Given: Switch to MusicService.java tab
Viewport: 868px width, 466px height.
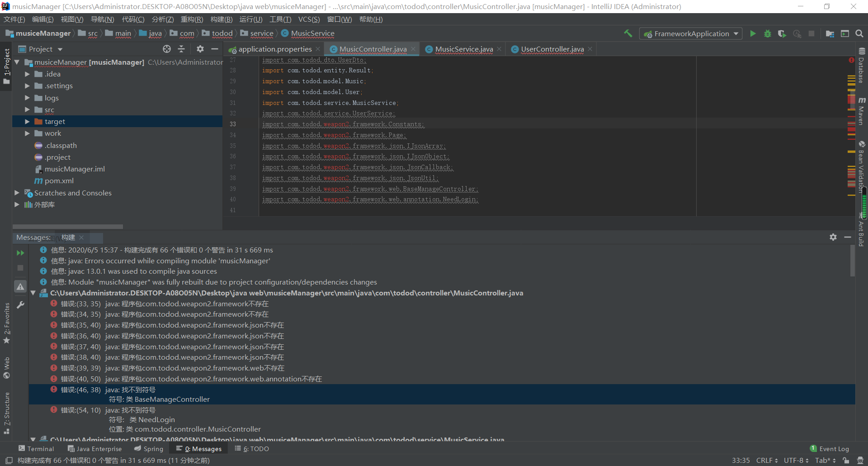Looking at the screenshot, I should [x=464, y=49].
